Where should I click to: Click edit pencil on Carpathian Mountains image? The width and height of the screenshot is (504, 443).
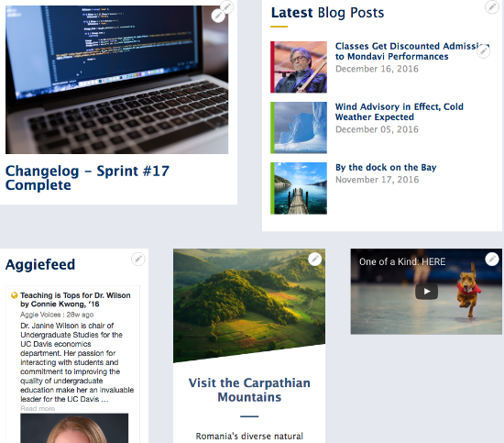[315, 259]
